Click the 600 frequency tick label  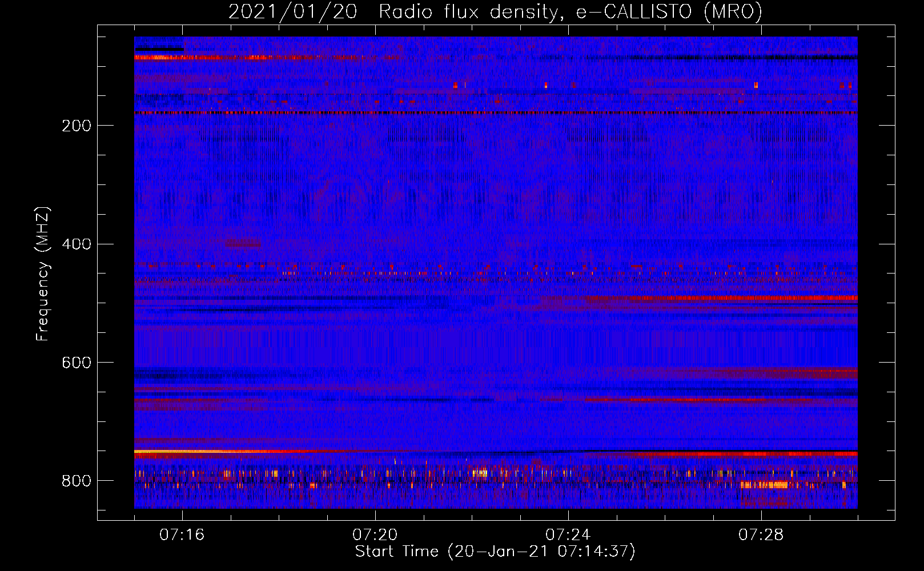[x=77, y=363]
